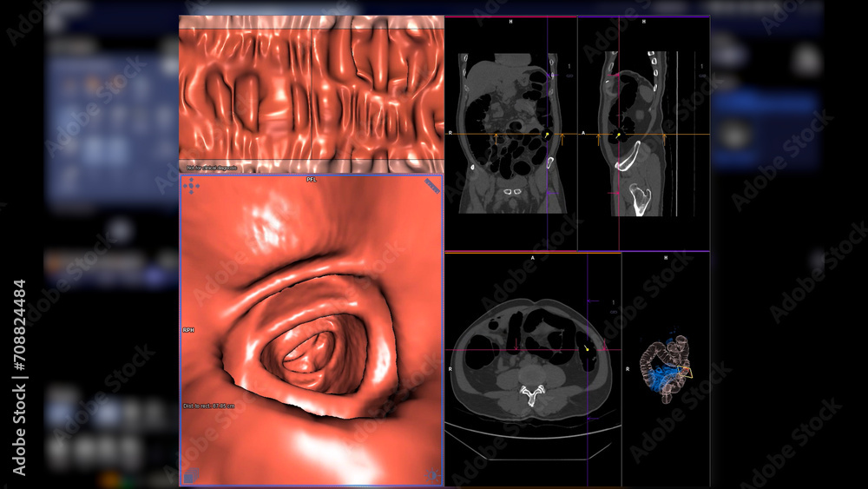The image size is (868, 489).
Task: Click the 'R' label in coronal view
Action: [x=450, y=133]
